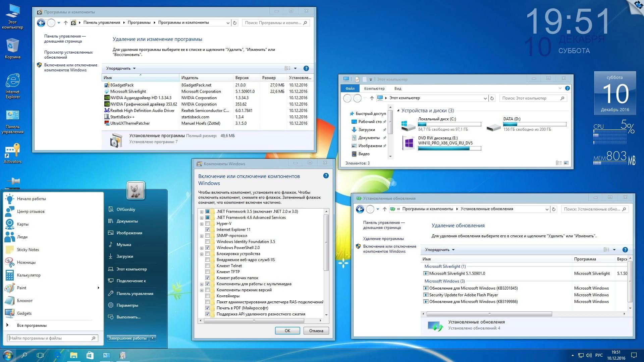Enable Клиент TFTP checkbox

point(207,272)
